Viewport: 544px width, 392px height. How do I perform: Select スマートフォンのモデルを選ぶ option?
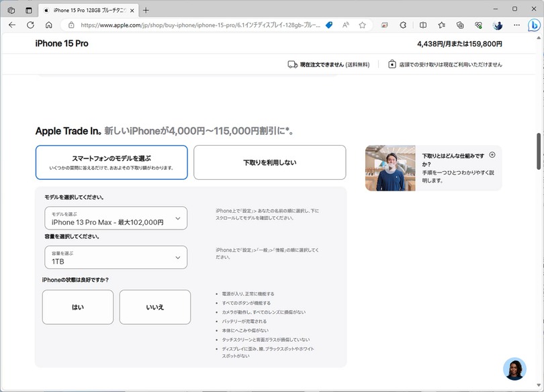[x=111, y=162]
